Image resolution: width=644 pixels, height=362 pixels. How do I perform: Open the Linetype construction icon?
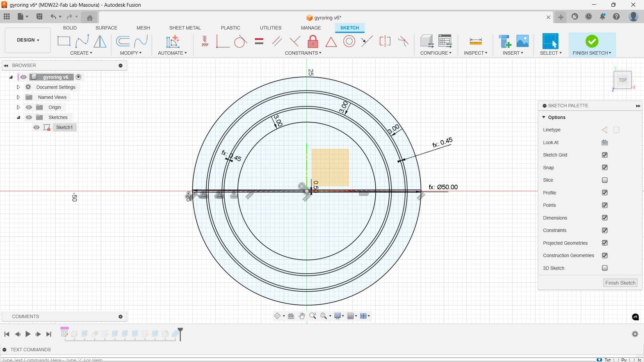click(605, 130)
